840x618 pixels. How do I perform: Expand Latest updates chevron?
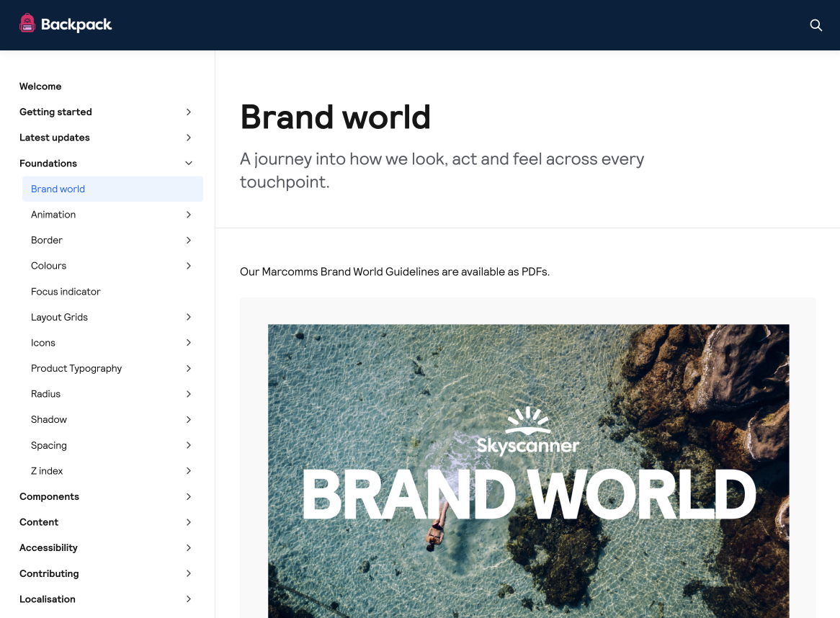[189, 138]
